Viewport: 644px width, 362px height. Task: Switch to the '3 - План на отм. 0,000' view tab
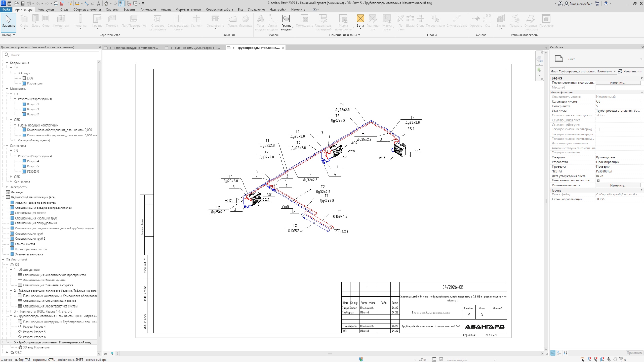[x=192, y=48]
